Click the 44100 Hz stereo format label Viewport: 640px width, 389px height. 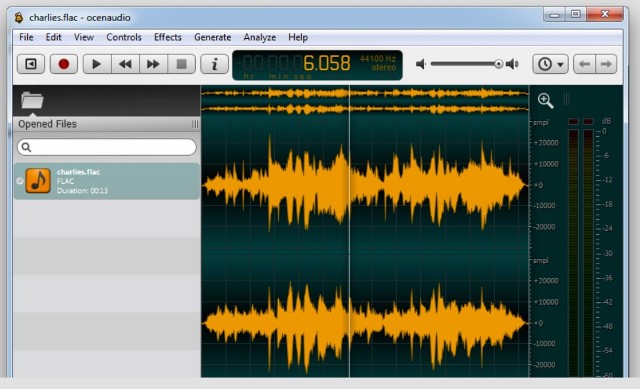378,63
